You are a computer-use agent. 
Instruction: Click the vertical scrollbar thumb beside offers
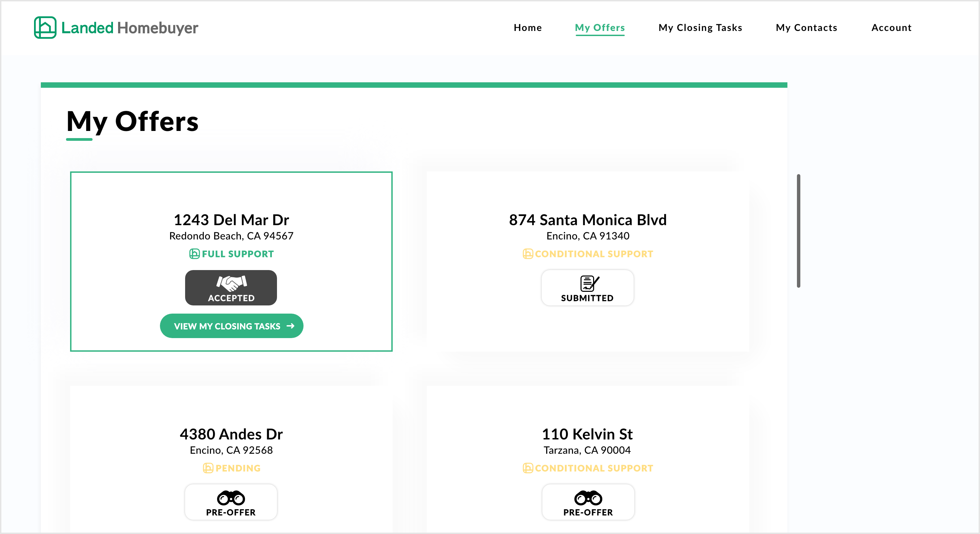point(798,231)
